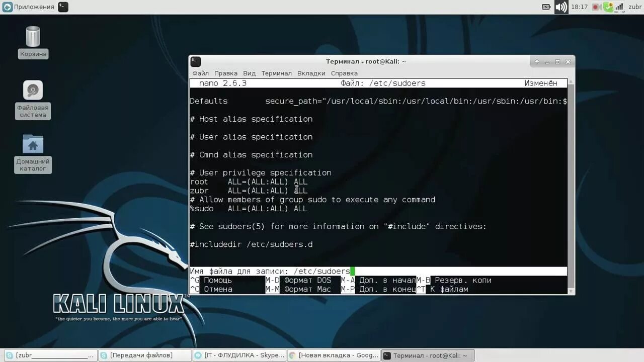Click the '# Host alias specification' line
This screenshot has width=644, height=362.
pyautogui.click(x=251, y=119)
